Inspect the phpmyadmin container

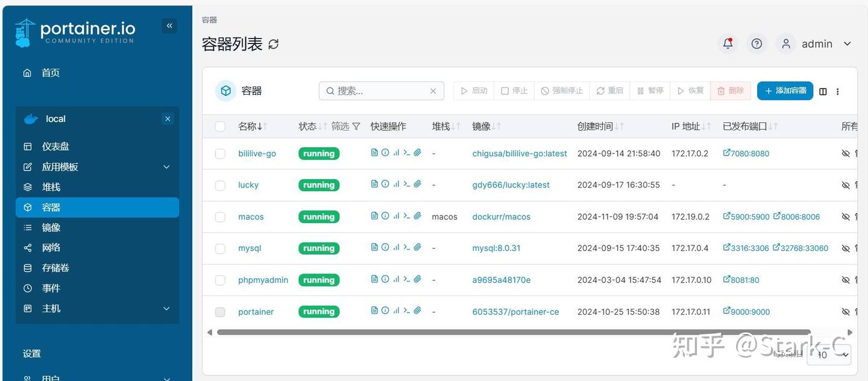pyautogui.click(x=385, y=279)
